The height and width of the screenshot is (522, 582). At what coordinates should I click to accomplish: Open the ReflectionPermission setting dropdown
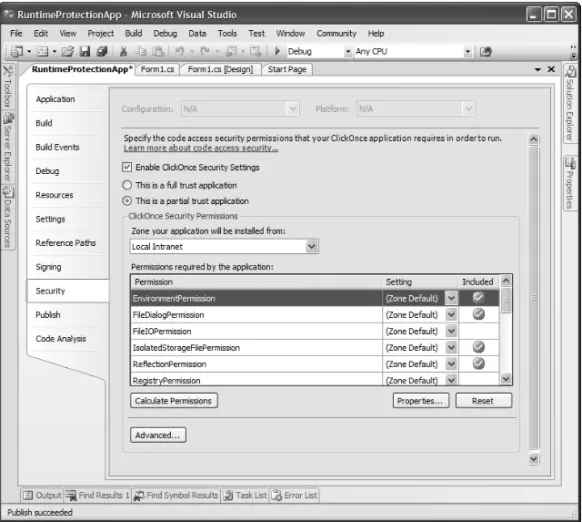(x=451, y=364)
